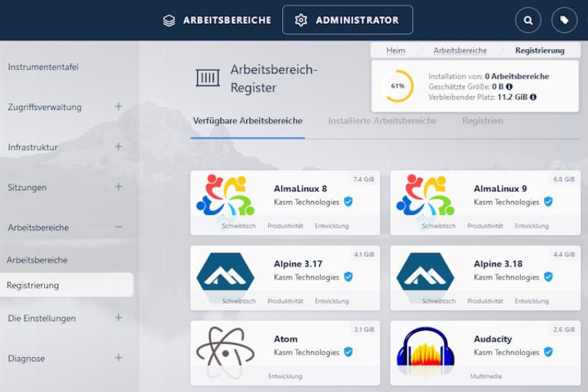Click the '0 Arbeitsbereiche' installation value
Viewport: 588px width, 392px height.
[517, 76]
